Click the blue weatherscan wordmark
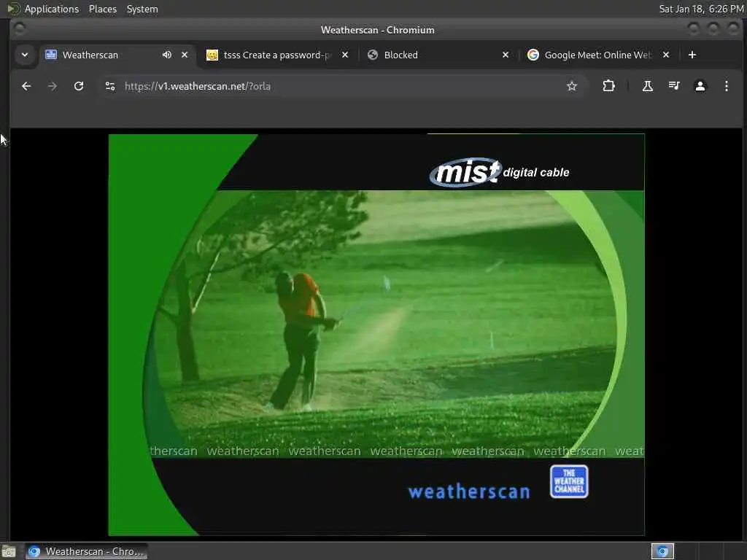Viewport: 747px width, 560px height. point(469,491)
